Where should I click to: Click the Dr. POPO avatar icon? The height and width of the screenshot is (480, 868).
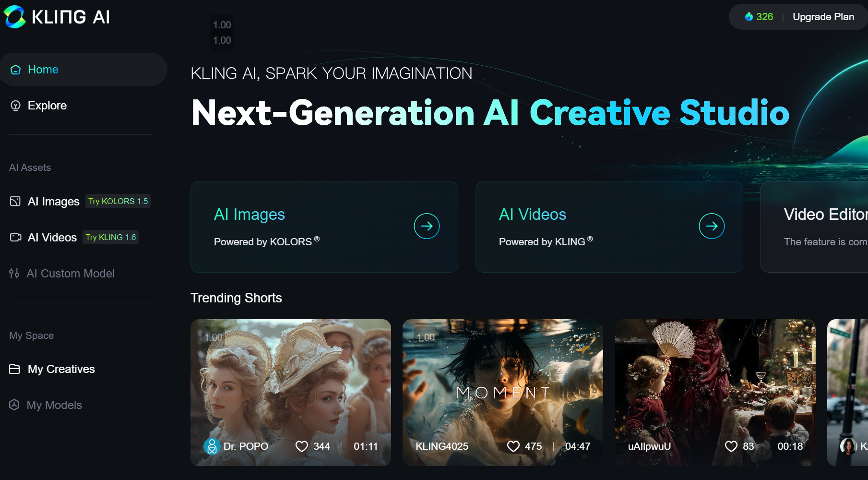coord(212,446)
